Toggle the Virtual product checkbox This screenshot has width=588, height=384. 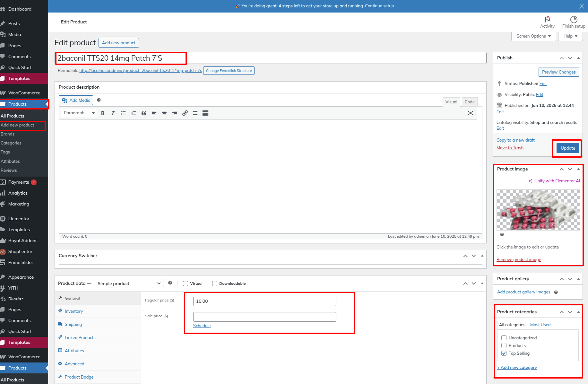point(186,284)
